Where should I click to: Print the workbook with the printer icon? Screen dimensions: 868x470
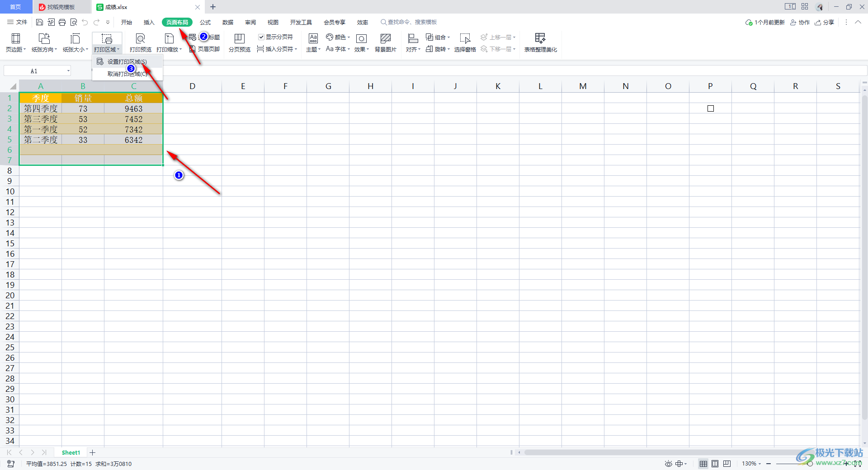(62, 22)
